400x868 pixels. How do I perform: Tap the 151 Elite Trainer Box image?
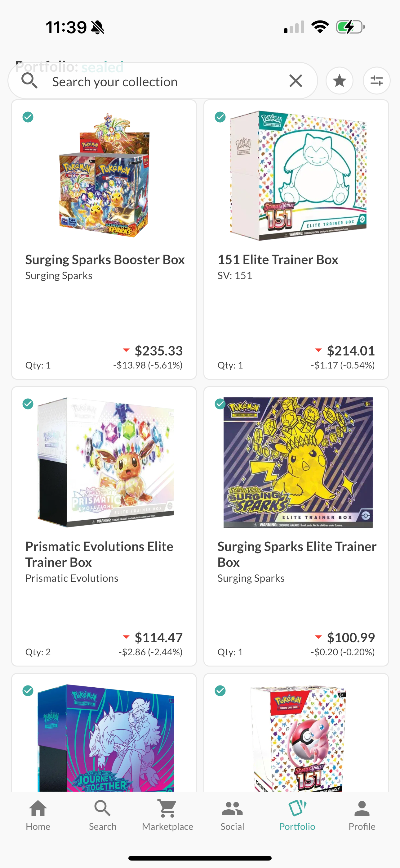[x=298, y=175]
